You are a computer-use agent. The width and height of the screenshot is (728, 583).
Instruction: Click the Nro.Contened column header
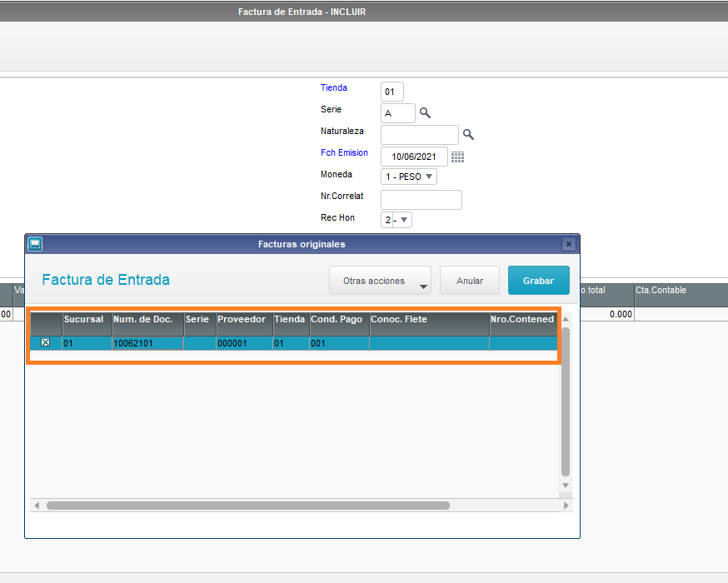(523, 324)
